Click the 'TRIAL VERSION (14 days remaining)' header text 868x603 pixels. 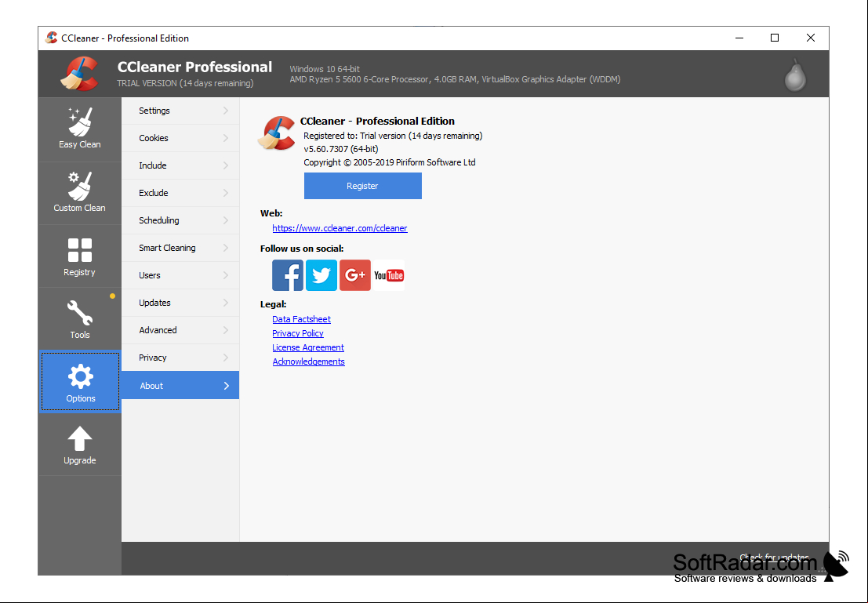(185, 83)
